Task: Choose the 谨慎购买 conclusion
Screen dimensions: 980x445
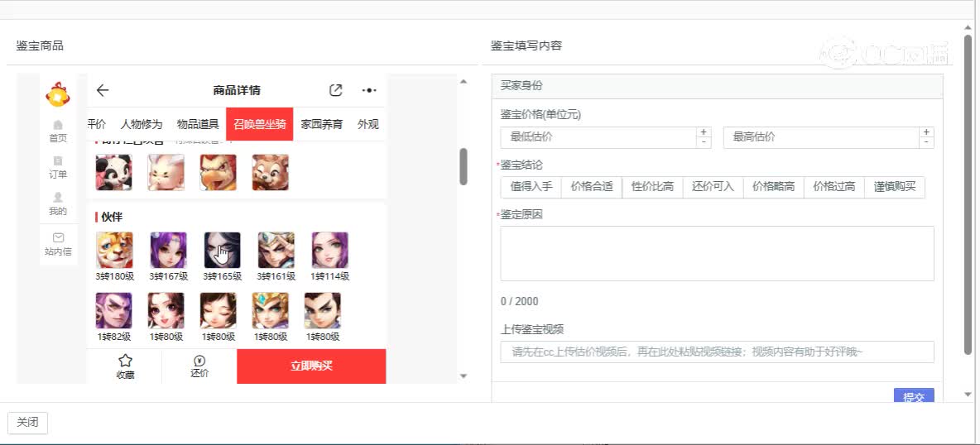Action: (x=895, y=187)
